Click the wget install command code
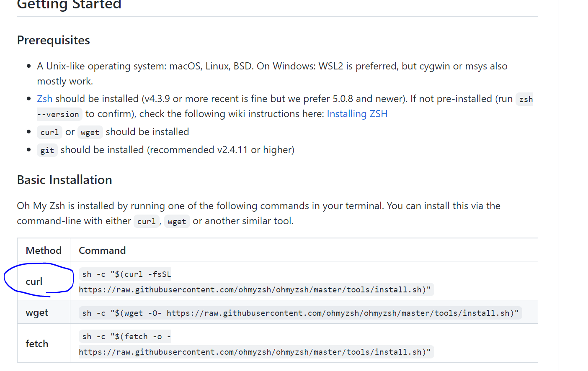588x371 pixels. click(300, 313)
